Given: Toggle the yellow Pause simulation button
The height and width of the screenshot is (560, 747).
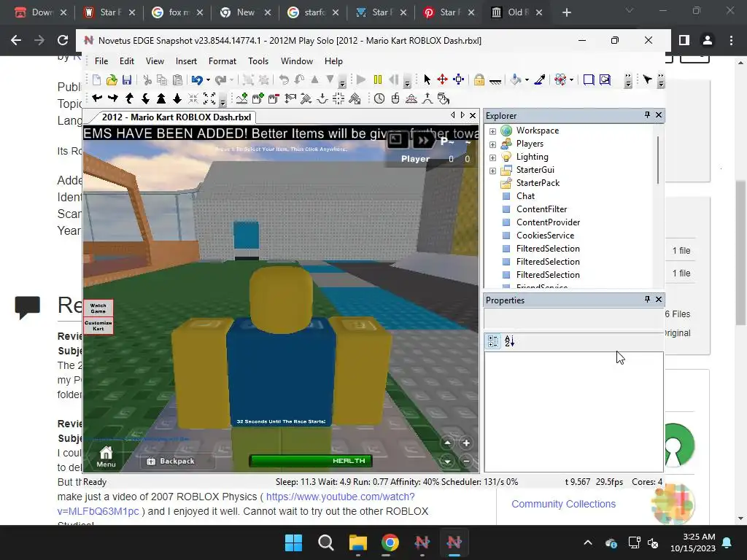Looking at the screenshot, I should (378, 79).
